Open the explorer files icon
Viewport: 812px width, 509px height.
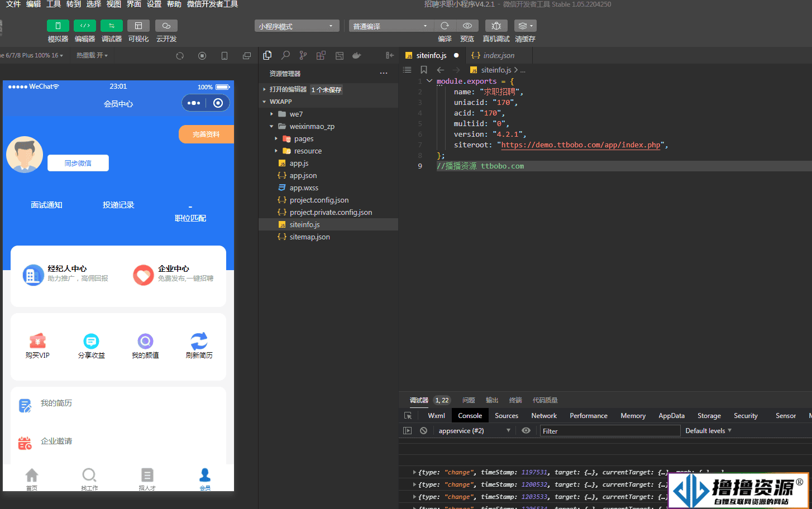[x=268, y=55]
